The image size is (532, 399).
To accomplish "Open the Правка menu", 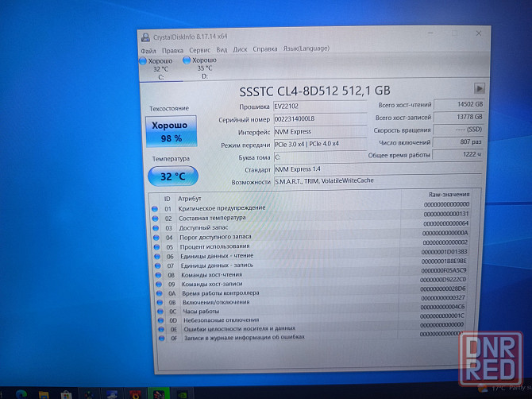I will 172,51.
